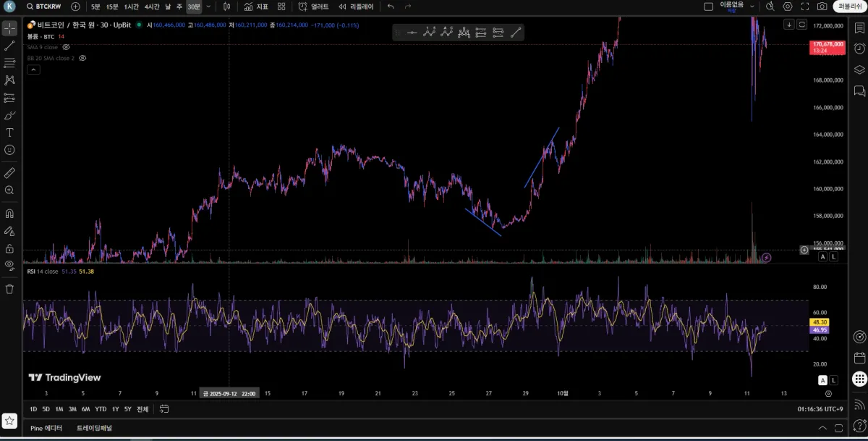Set date range to 3M
The image size is (868, 441).
click(72, 409)
